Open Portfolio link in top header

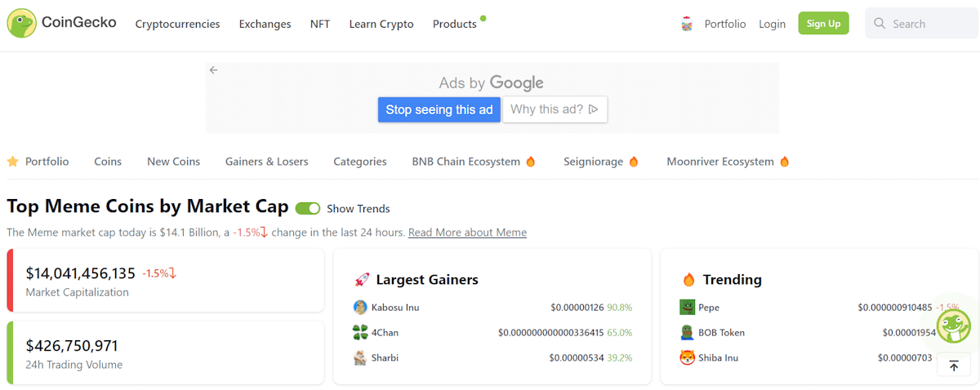point(725,24)
